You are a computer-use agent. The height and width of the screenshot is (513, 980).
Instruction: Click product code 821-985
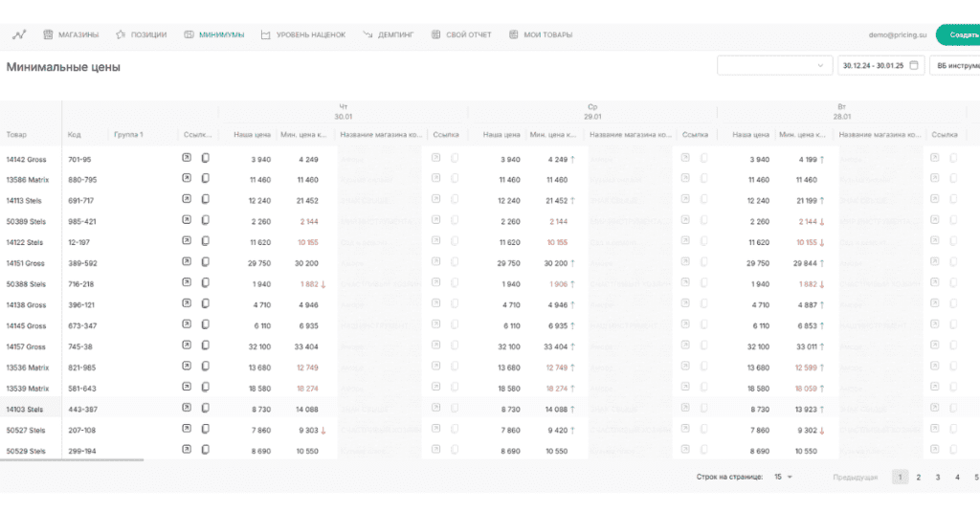coord(82,368)
